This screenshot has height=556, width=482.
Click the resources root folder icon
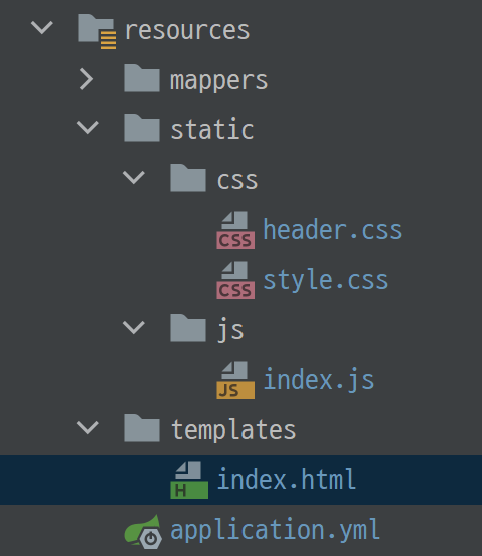[97, 31]
